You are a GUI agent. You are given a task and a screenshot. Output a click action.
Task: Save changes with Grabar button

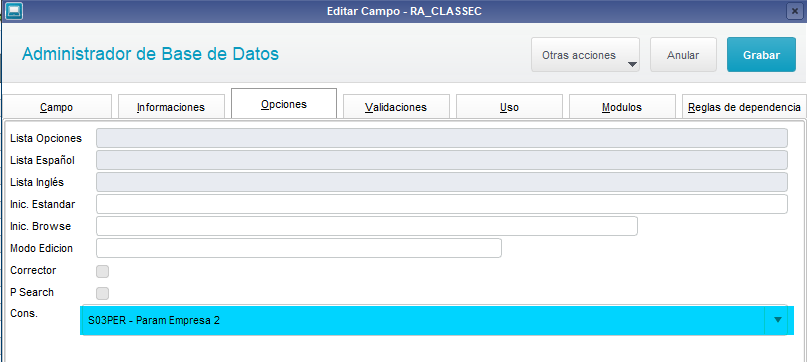(761, 55)
